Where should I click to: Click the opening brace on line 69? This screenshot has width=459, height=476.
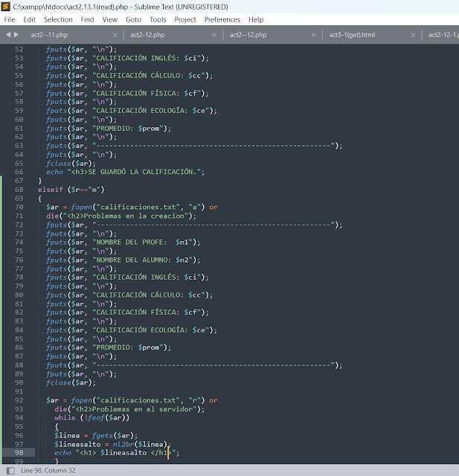(x=39, y=199)
